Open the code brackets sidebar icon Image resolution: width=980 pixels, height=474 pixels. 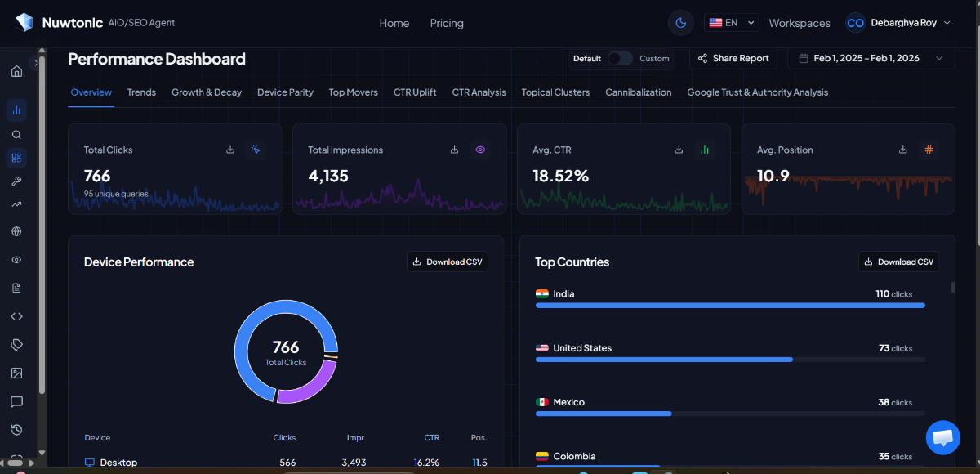[x=16, y=316]
